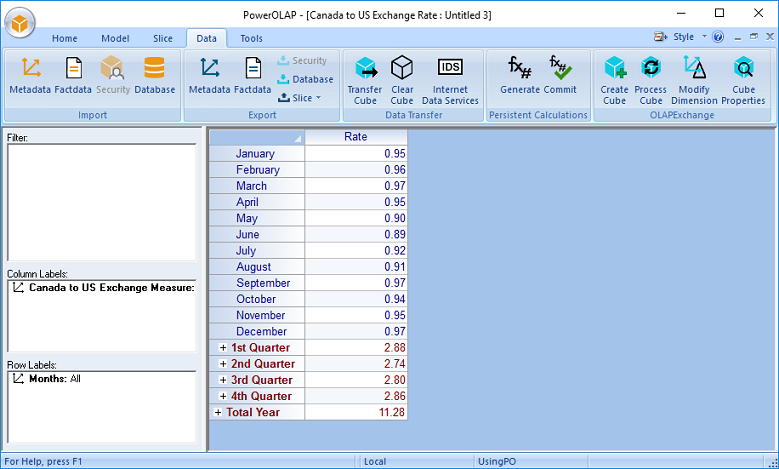
Task: Select Canada to US Exchange Measure item
Action: [x=103, y=288]
